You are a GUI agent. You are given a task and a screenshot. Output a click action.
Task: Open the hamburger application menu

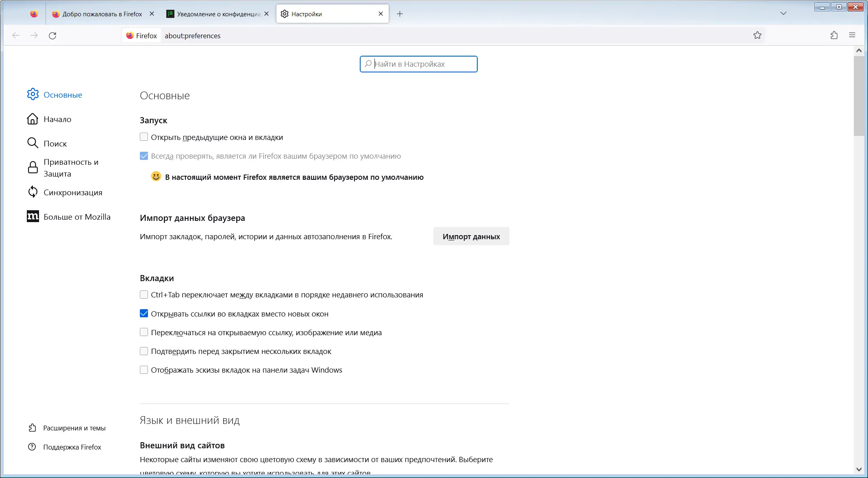852,35
